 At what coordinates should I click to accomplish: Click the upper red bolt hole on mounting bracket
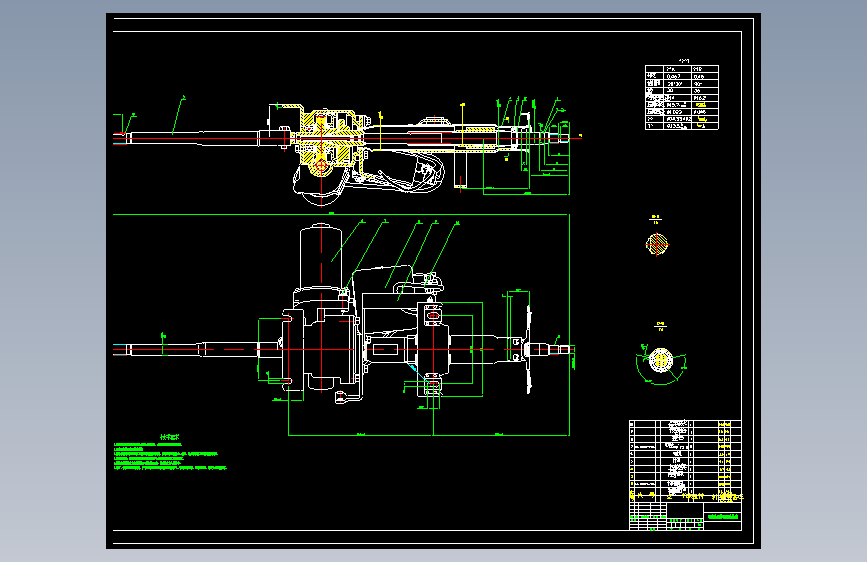[x=433, y=316]
